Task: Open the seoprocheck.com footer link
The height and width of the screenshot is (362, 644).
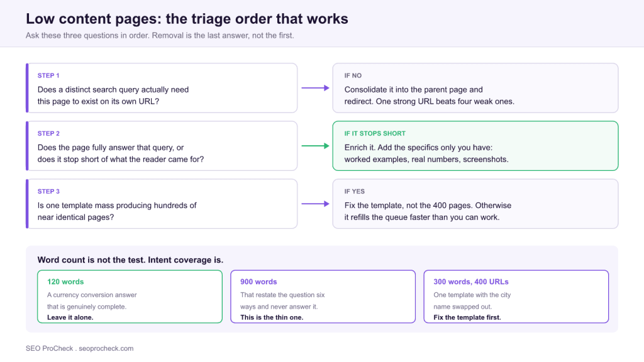Action: tap(106, 348)
